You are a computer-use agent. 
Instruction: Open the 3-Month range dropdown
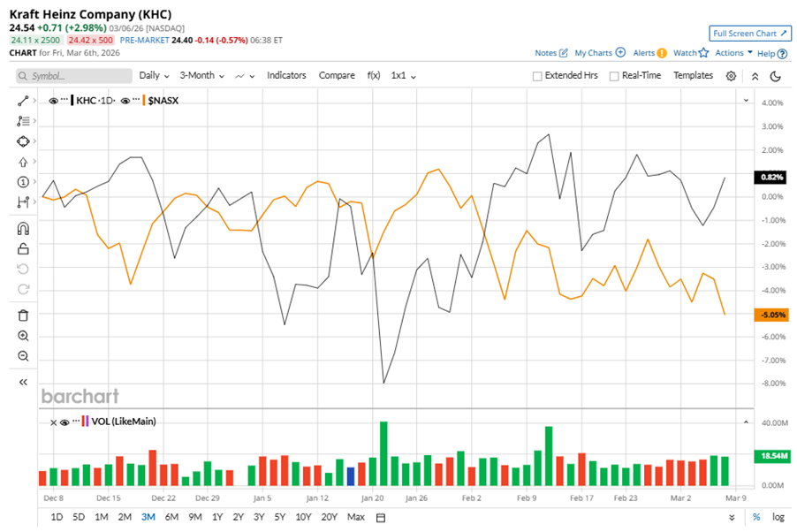(201, 75)
